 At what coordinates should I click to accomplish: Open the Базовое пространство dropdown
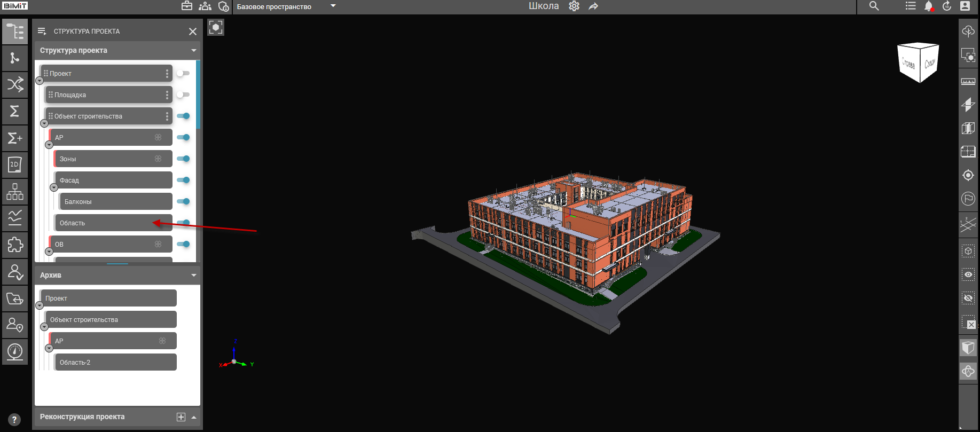tap(333, 6)
